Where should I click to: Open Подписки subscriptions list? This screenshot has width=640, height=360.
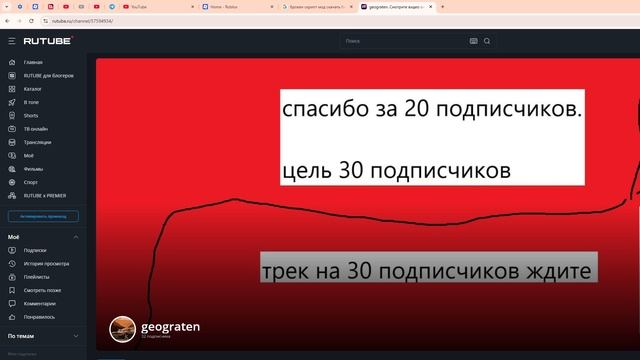(x=35, y=250)
